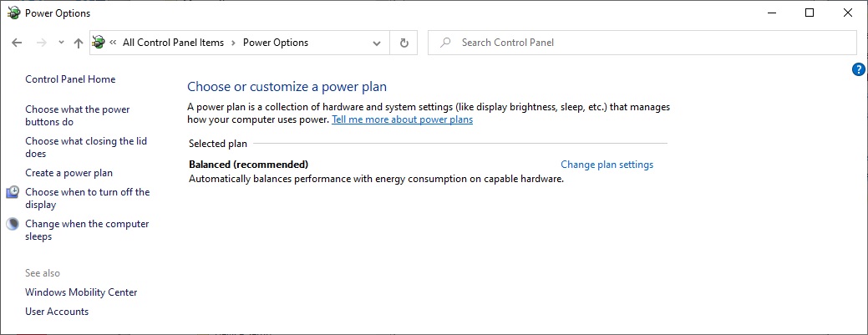Image resolution: width=868 pixels, height=335 pixels.
Task: Open Change plan settings for Balanced
Action: point(607,165)
